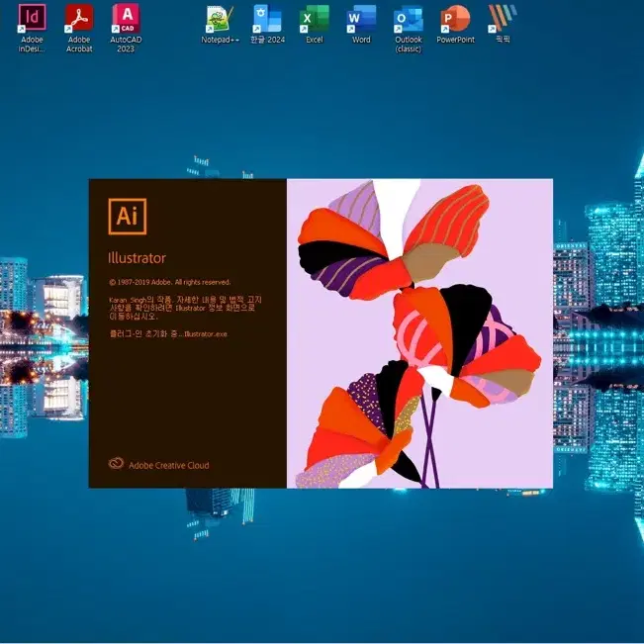Click the flower artwork on the splash screen
Image resolution: width=644 pixels, height=644 pixels.
pos(419,333)
